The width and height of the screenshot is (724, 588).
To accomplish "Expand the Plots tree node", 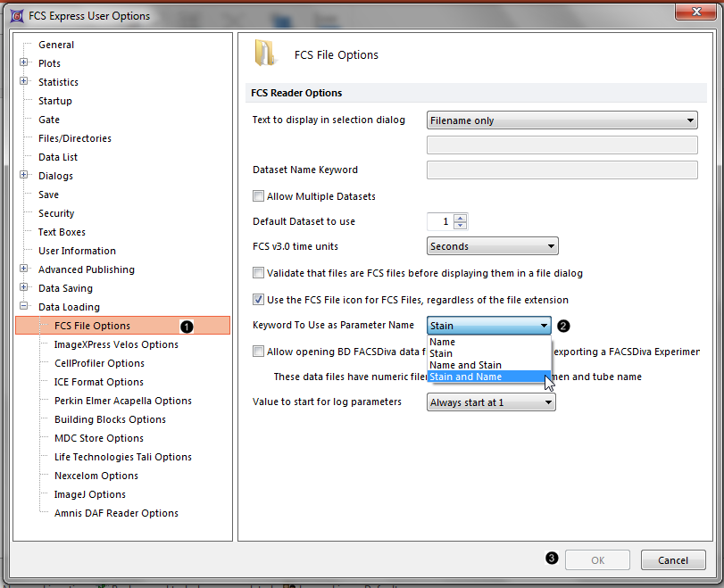I will 23,63.
